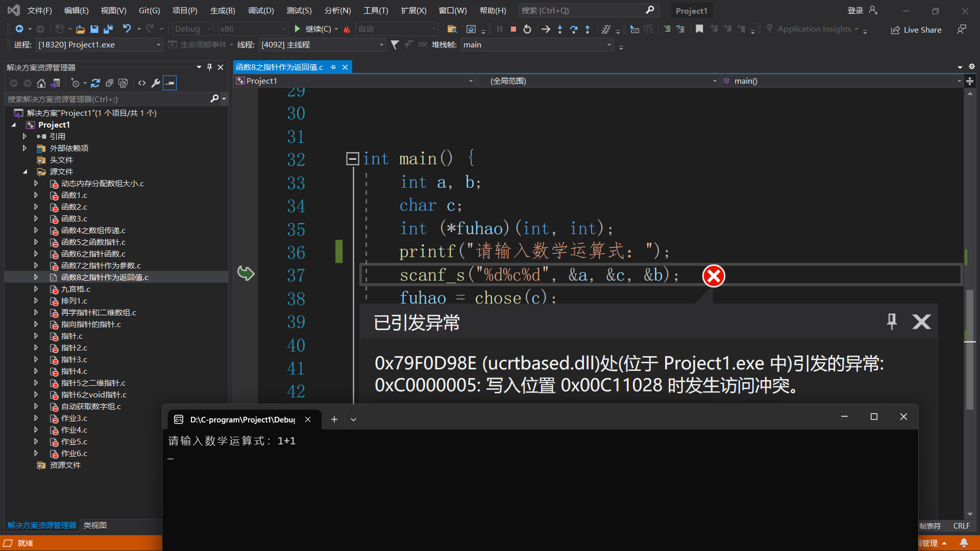Stop debugging with the red square

point(513,30)
